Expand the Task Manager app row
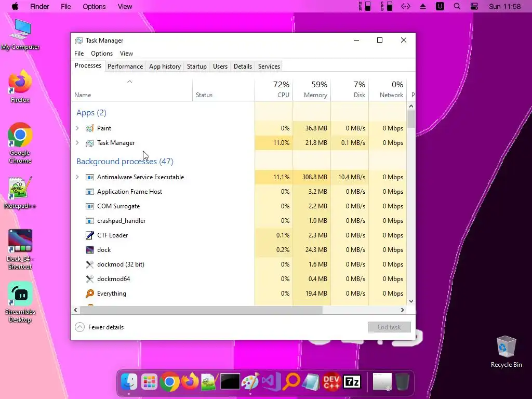This screenshot has width=532, height=399. point(77,143)
